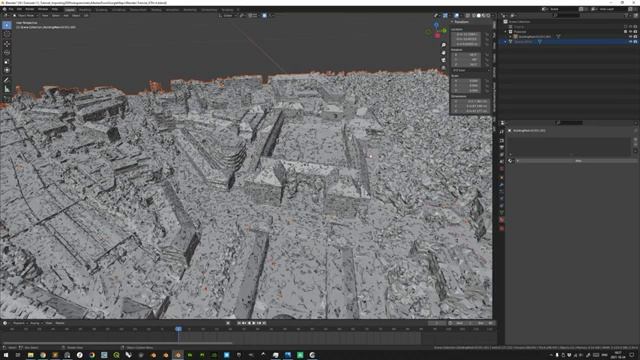640x360 pixels.
Task: Expand the selected blue outliner row arrow
Action: (x=505, y=42)
